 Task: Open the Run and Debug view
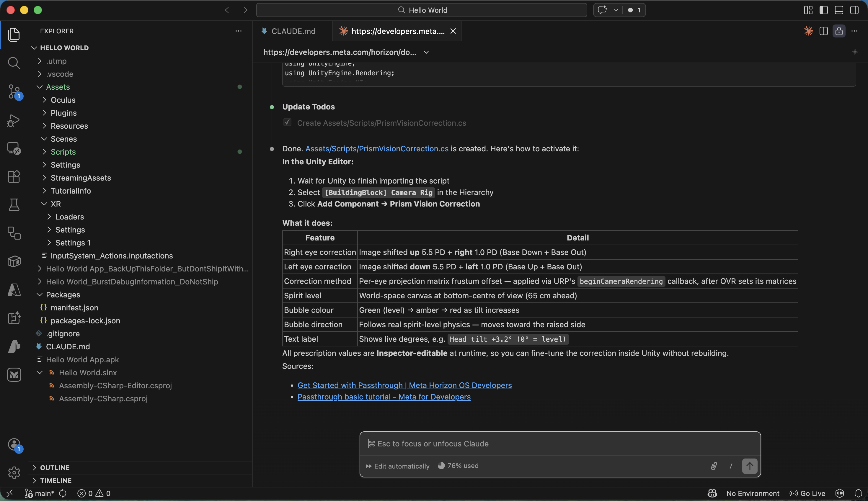14,120
